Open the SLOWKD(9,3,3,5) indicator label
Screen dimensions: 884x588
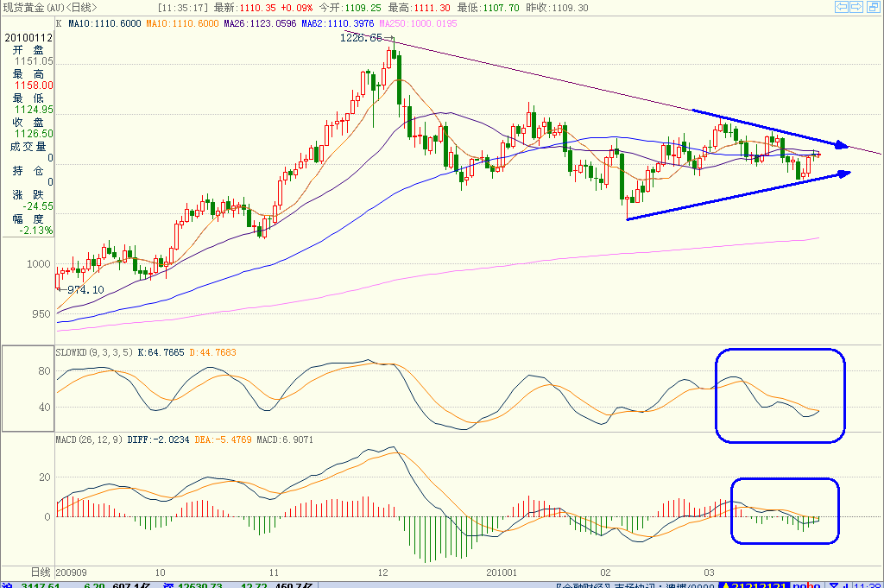(x=94, y=352)
